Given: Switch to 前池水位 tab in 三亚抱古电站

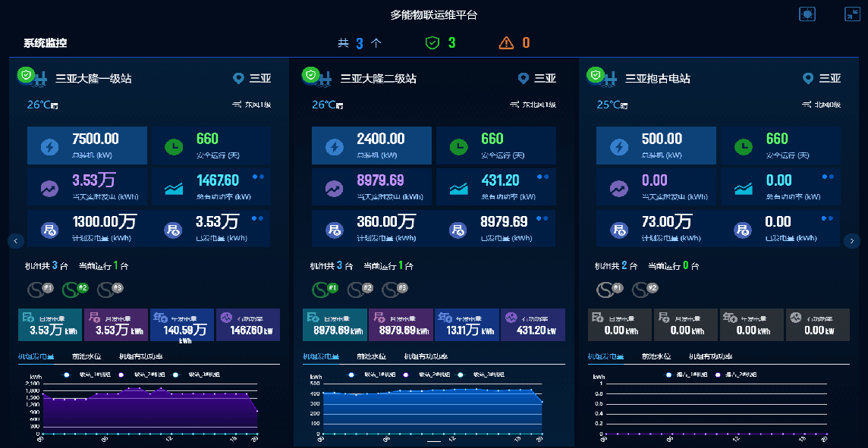Looking at the screenshot, I should coord(656,357).
